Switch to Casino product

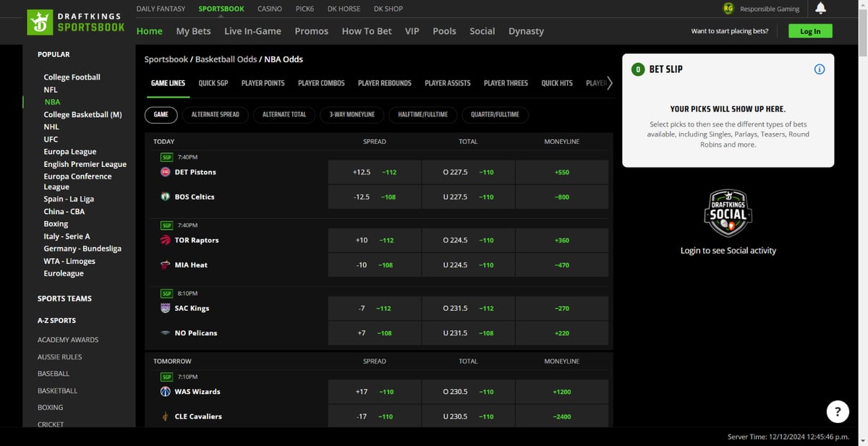(x=270, y=9)
